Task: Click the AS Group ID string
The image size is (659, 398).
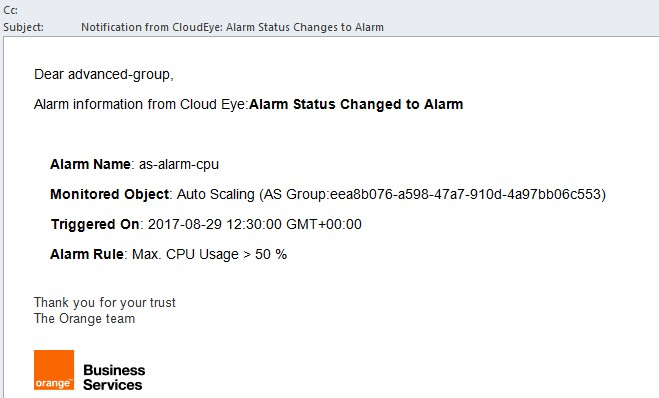Action: (466, 194)
